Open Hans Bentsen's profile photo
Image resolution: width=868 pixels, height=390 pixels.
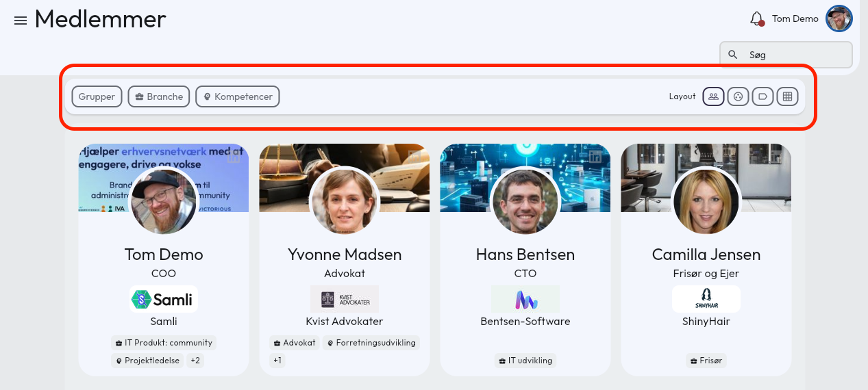click(525, 200)
